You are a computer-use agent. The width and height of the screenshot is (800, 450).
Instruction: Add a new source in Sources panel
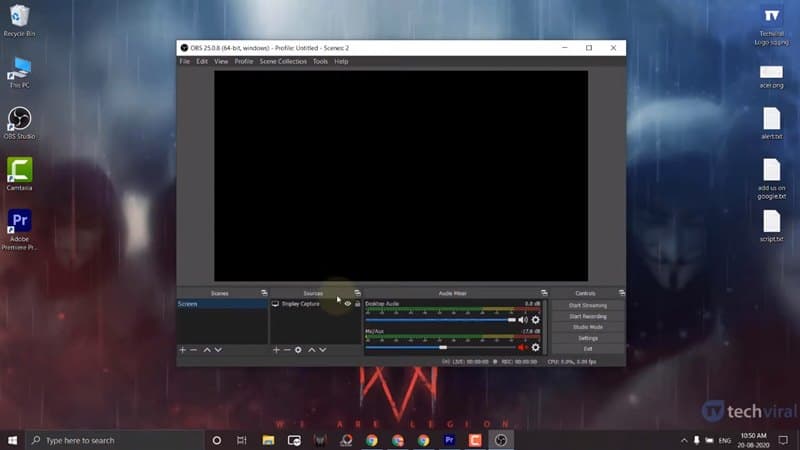(276, 350)
